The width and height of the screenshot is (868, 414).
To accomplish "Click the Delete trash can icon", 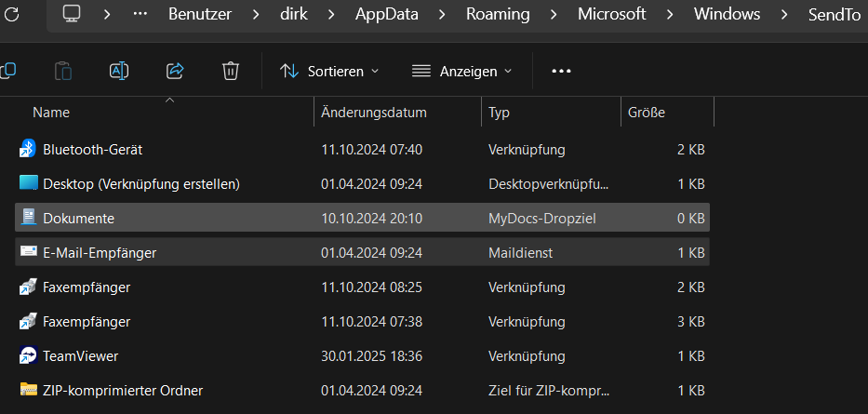I will click(x=231, y=71).
